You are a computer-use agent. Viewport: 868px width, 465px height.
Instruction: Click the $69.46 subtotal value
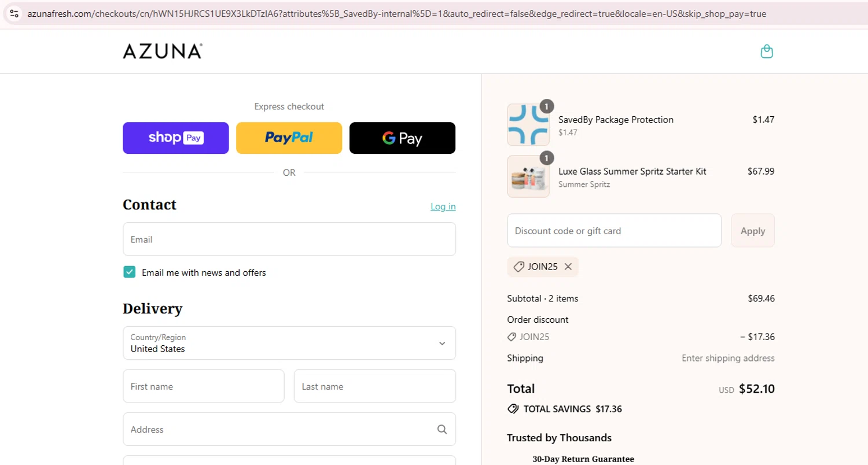click(x=762, y=298)
